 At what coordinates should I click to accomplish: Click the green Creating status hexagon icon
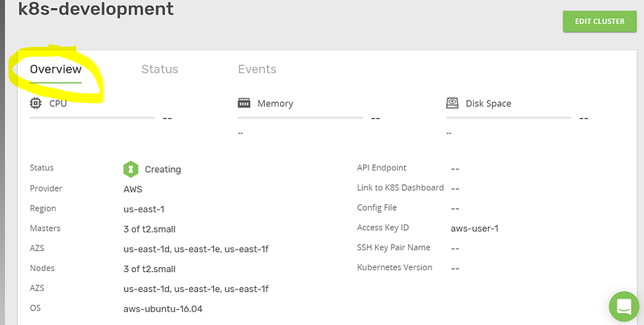(130, 169)
